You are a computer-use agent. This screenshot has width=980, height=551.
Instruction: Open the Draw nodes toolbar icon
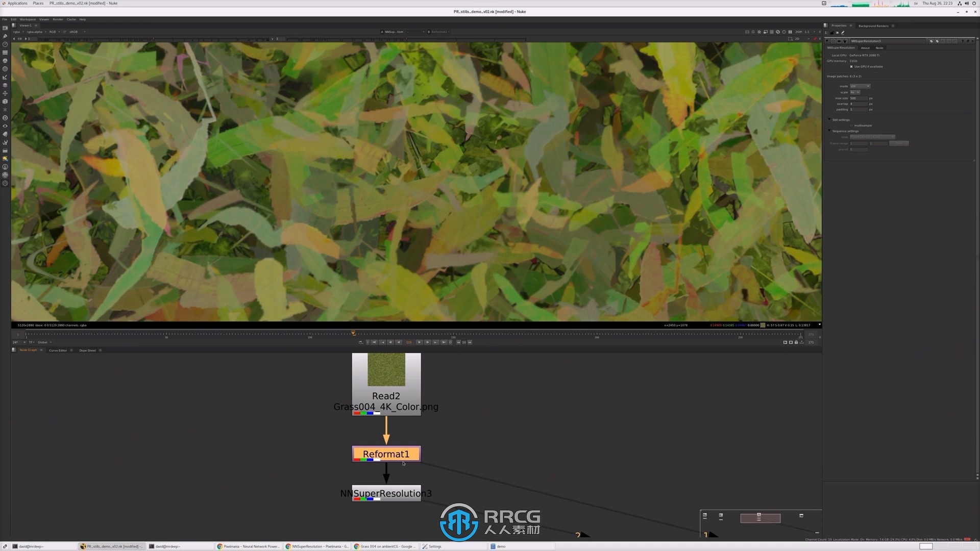tap(5, 36)
